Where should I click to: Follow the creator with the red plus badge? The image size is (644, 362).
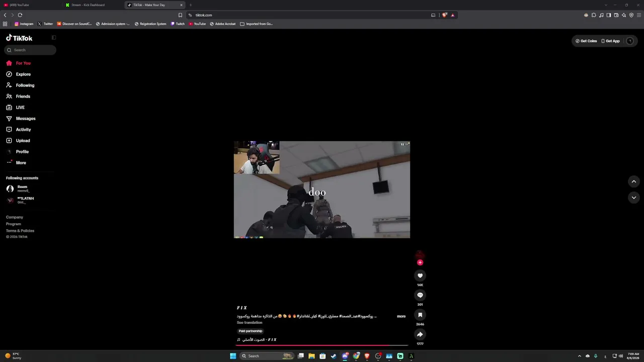pyautogui.click(x=420, y=262)
